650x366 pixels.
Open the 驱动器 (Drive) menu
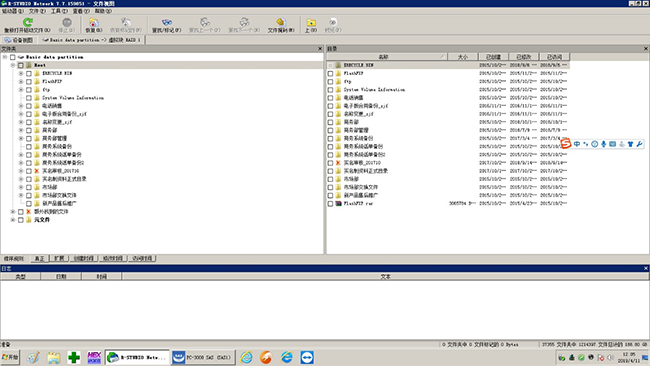click(13, 11)
